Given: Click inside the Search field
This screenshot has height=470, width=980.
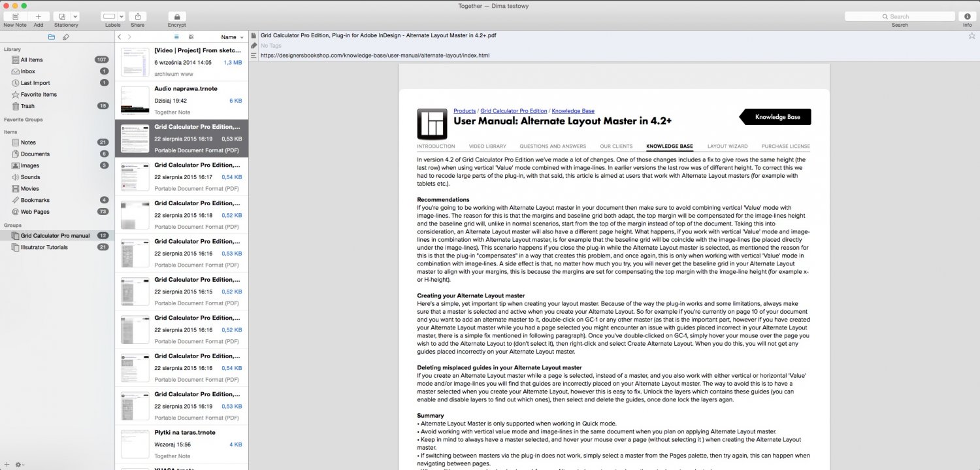Looking at the screenshot, I should tap(899, 16).
